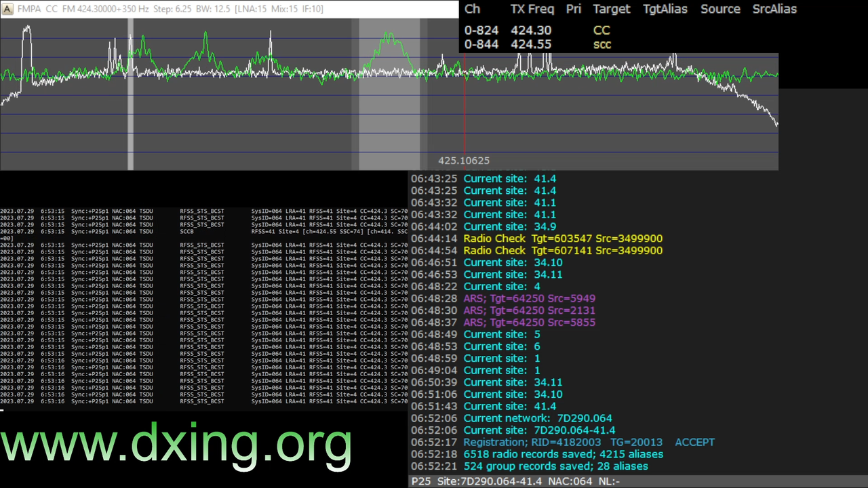
Task: Click the 424.30 TX frequency value
Action: (x=531, y=30)
